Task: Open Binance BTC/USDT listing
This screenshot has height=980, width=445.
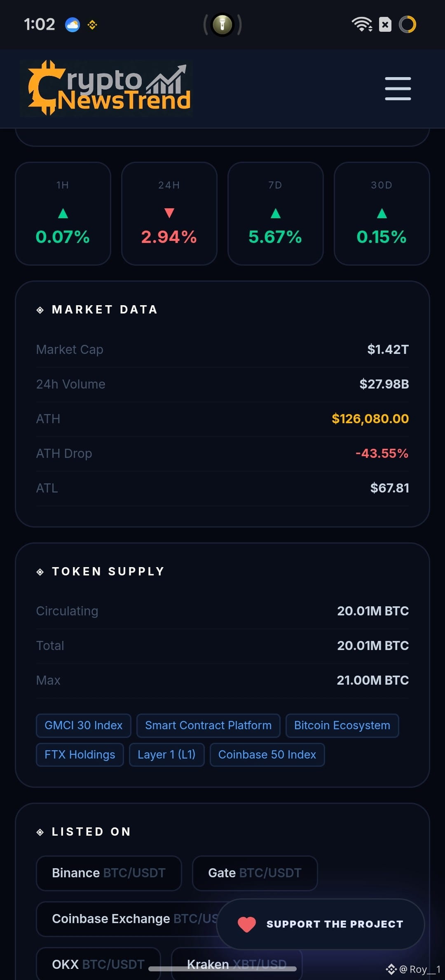Action: (x=109, y=873)
